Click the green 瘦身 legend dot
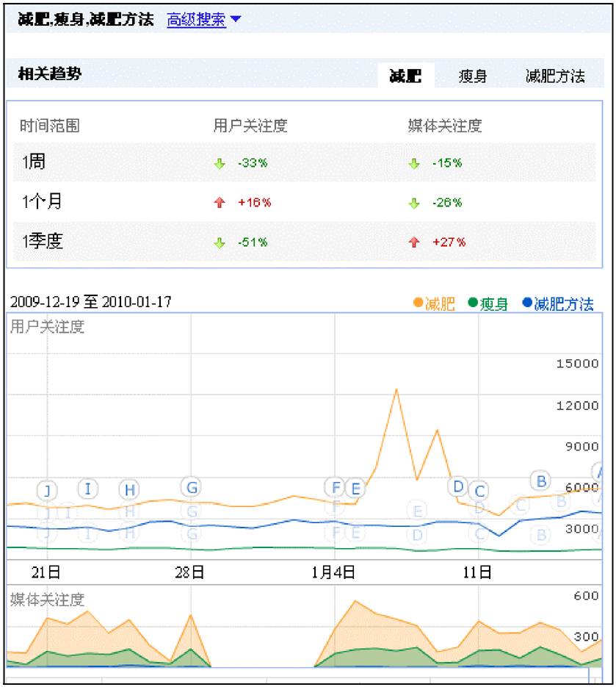616x687 pixels. [472, 302]
